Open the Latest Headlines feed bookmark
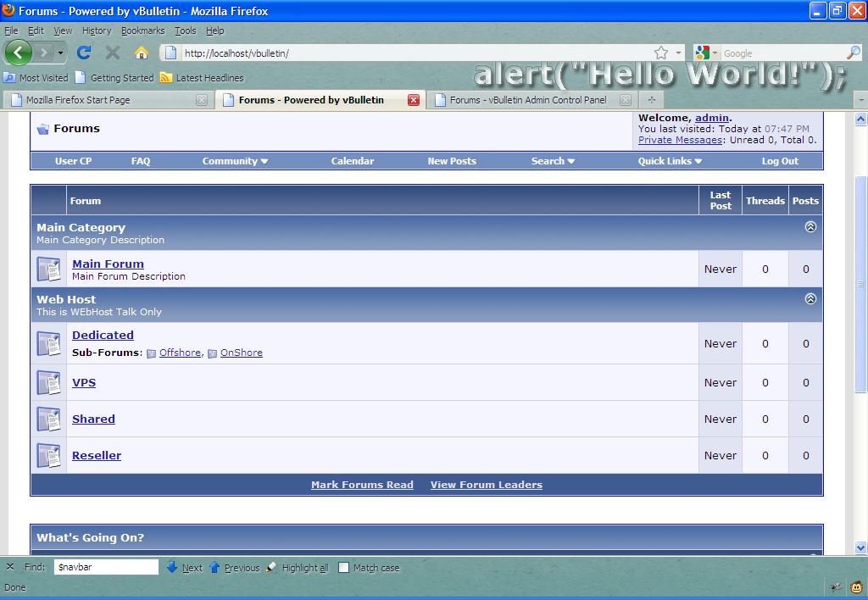Viewport: 868px width, 600px height. coord(202,78)
